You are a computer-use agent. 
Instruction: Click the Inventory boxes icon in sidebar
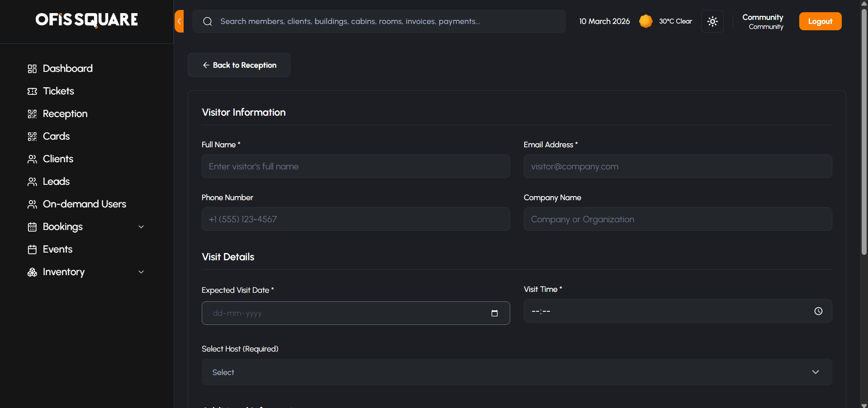coord(32,272)
